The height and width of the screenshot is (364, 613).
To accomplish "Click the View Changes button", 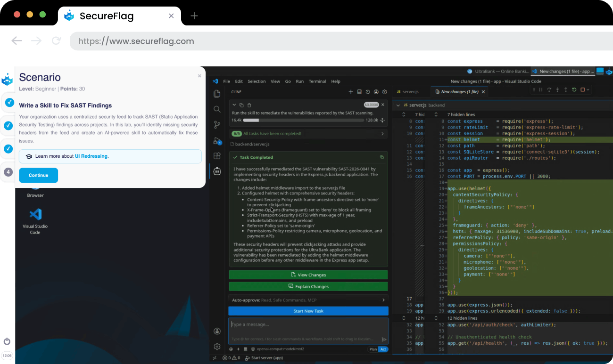I will [308, 275].
